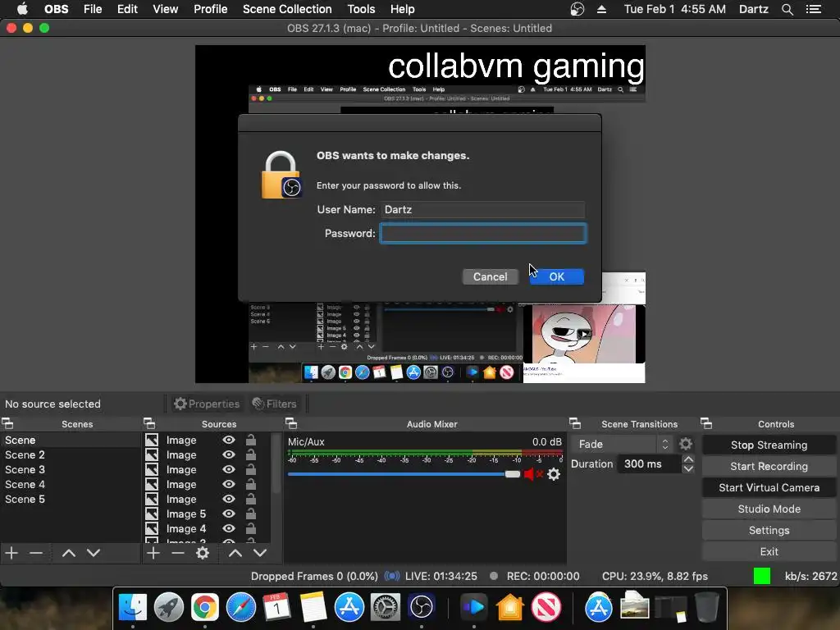Click the Image 5 source type icon
The width and height of the screenshot is (840, 630).
[x=152, y=514]
